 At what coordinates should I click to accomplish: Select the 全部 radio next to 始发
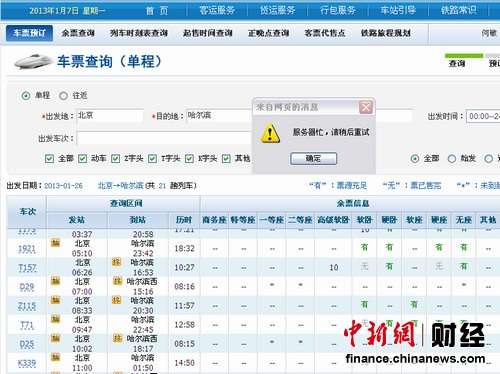[x=415, y=159]
